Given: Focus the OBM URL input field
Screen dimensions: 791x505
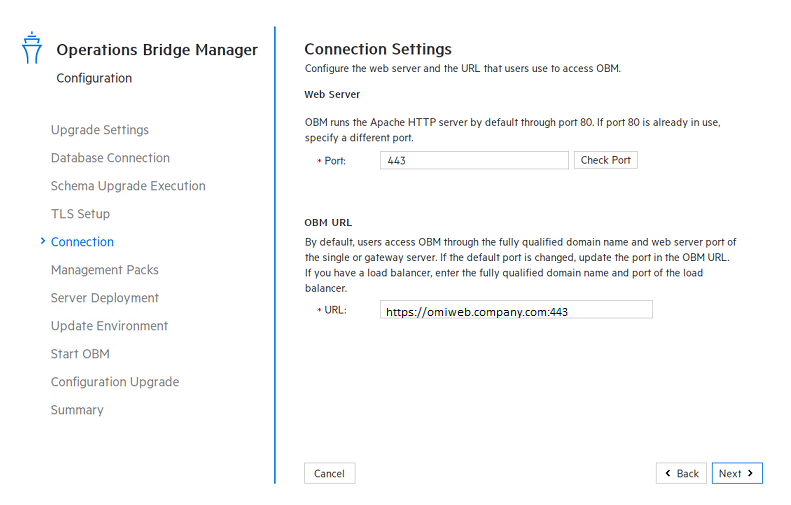Looking at the screenshot, I should 516,310.
